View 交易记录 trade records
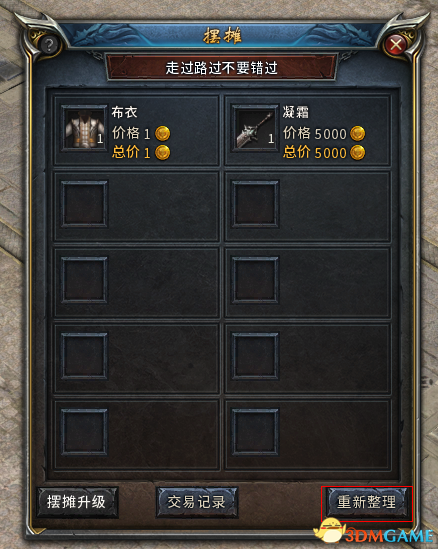The height and width of the screenshot is (549, 438). point(196,502)
